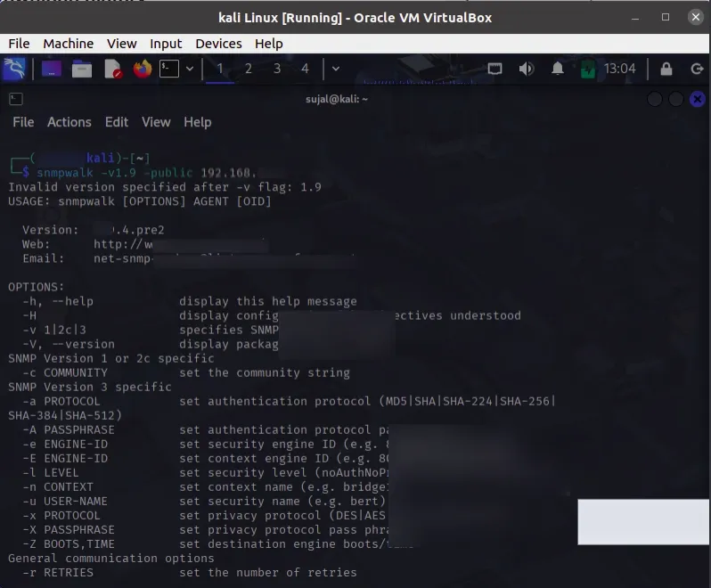
Task: Click the 'USAGE: snmpwalk' line
Action: pos(140,201)
